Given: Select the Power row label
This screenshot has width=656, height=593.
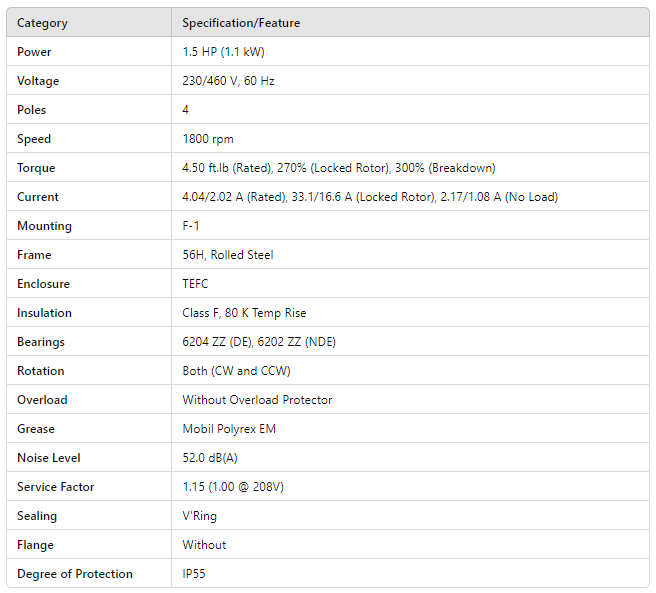Looking at the screenshot, I should (x=34, y=52).
